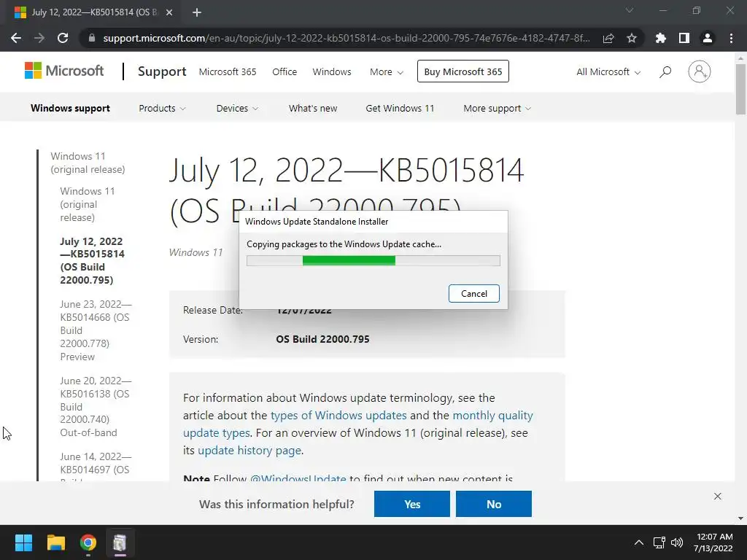Sign in via the account avatar
The image size is (747, 560).
[700, 72]
